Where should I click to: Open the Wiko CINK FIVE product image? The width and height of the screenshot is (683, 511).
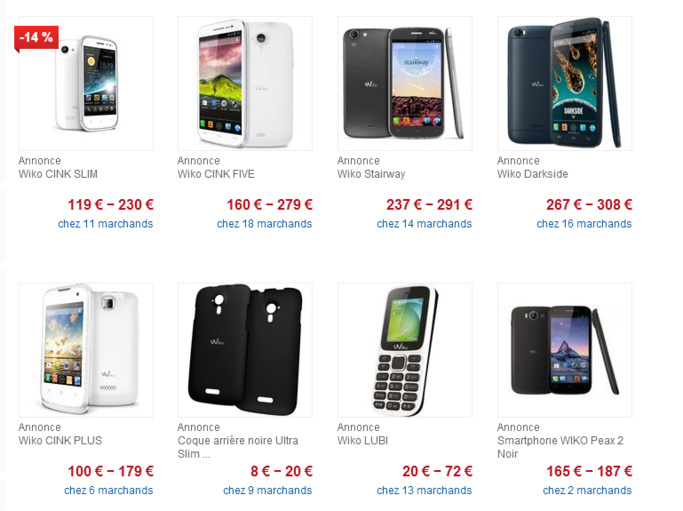[x=245, y=84]
